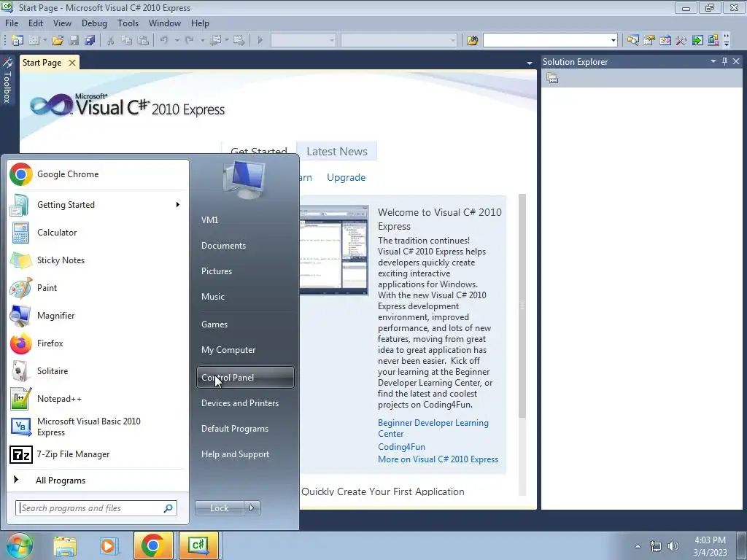Open the View menu
This screenshot has height=560, width=747.
pyautogui.click(x=62, y=23)
